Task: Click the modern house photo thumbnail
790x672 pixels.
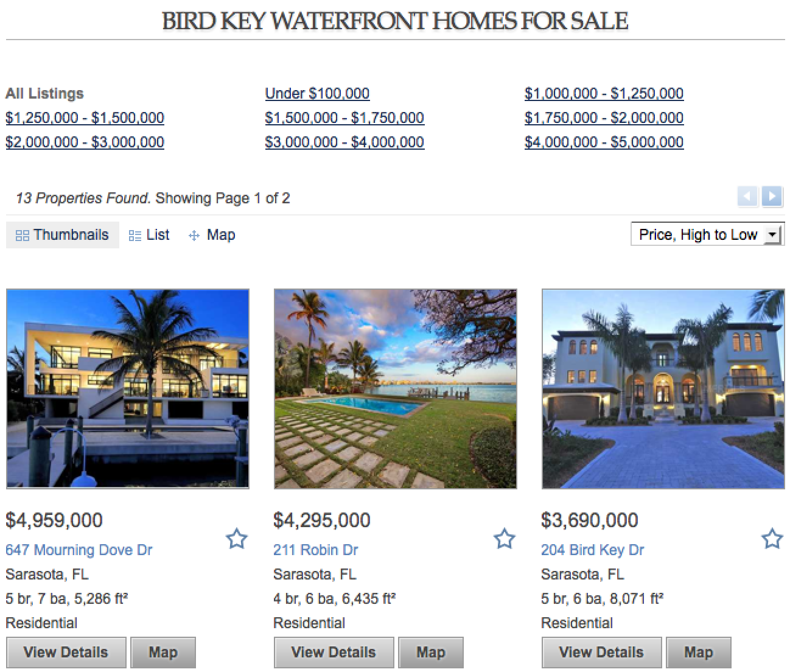Action: pos(128,388)
